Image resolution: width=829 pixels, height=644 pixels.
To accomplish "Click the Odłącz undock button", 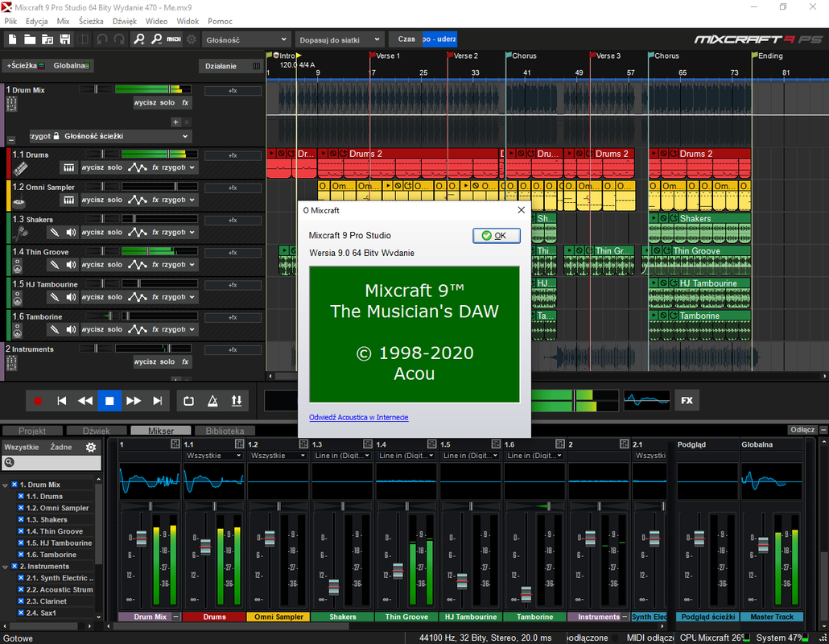I will tap(802, 429).
